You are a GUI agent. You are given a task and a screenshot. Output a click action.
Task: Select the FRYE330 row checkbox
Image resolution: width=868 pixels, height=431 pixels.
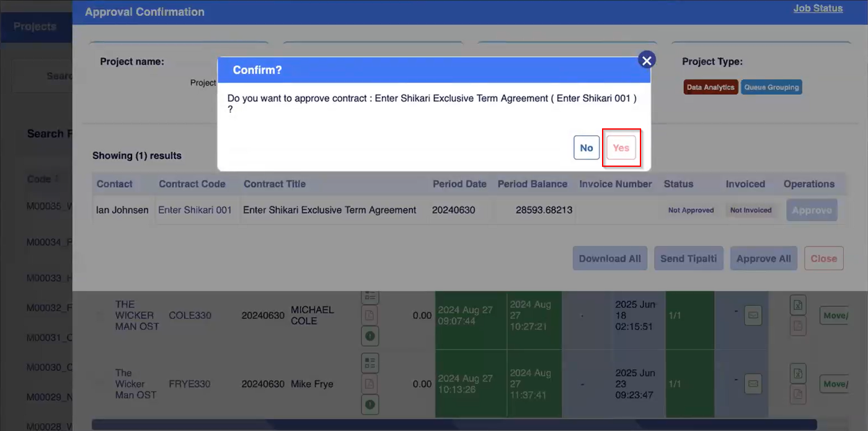click(100, 384)
